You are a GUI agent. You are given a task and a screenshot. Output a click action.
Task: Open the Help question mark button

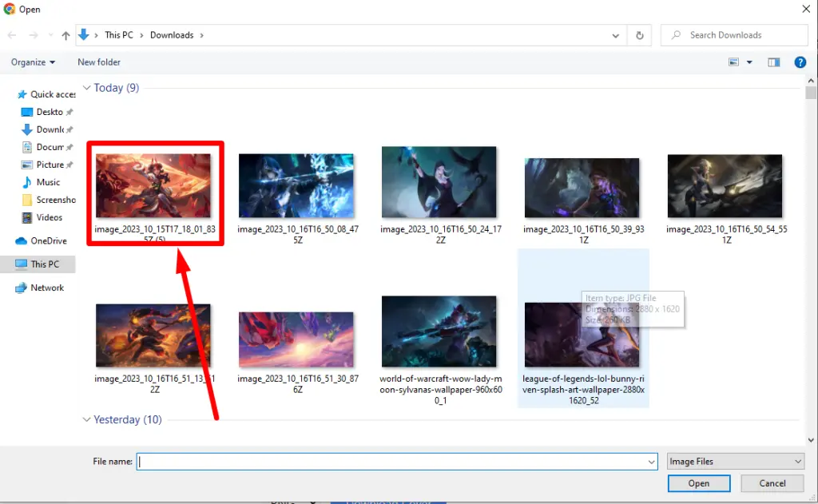click(800, 62)
